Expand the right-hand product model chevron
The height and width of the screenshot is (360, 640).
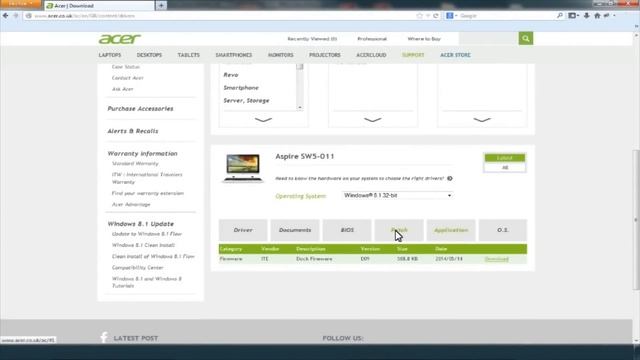coord(482,120)
